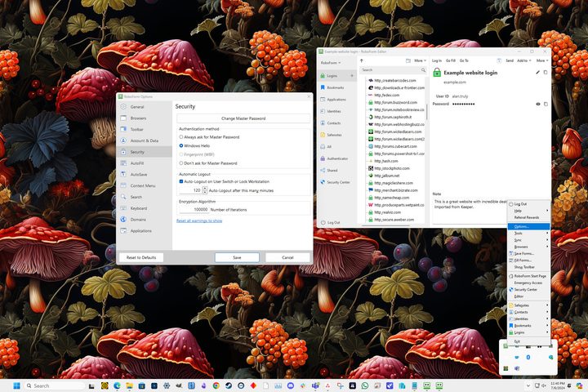Image resolution: width=588 pixels, height=392 pixels.
Task: Choose Options... in the tray menu
Action: tap(528, 226)
